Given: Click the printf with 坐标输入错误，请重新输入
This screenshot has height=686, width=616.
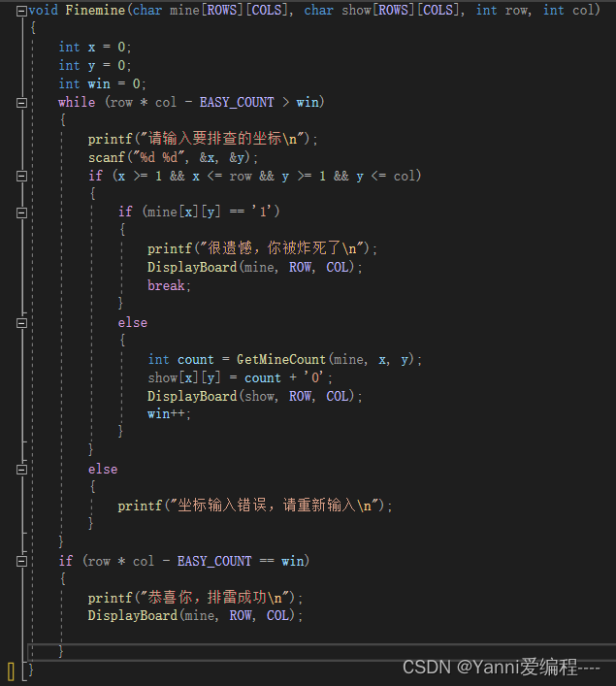Looking at the screenshot, I should (255, 506).
